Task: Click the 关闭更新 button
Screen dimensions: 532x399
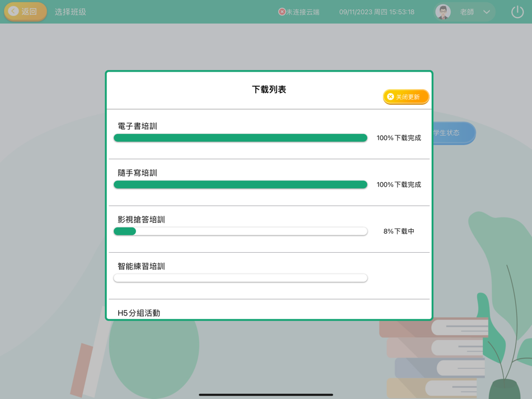Action: point(406,97)
